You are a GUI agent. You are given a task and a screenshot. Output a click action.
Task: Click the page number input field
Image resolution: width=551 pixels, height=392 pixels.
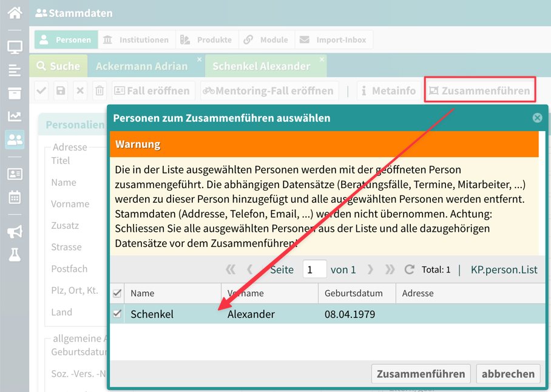(x=314, y=269)
